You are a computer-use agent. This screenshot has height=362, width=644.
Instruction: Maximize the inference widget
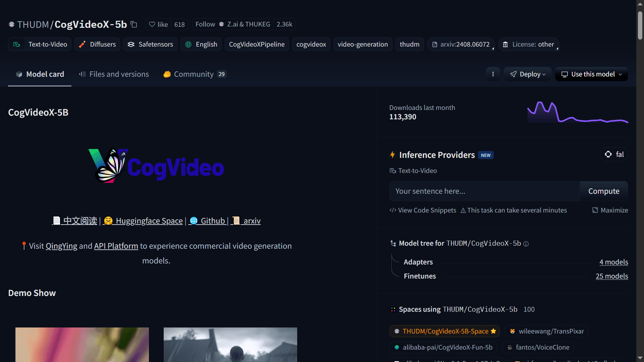(610, 210)
